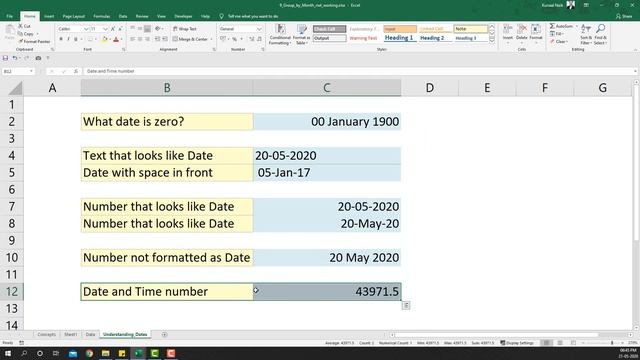The image size is (640, 360).
Task: Open the Sort & Filter menu
Action: click(586, 34)
